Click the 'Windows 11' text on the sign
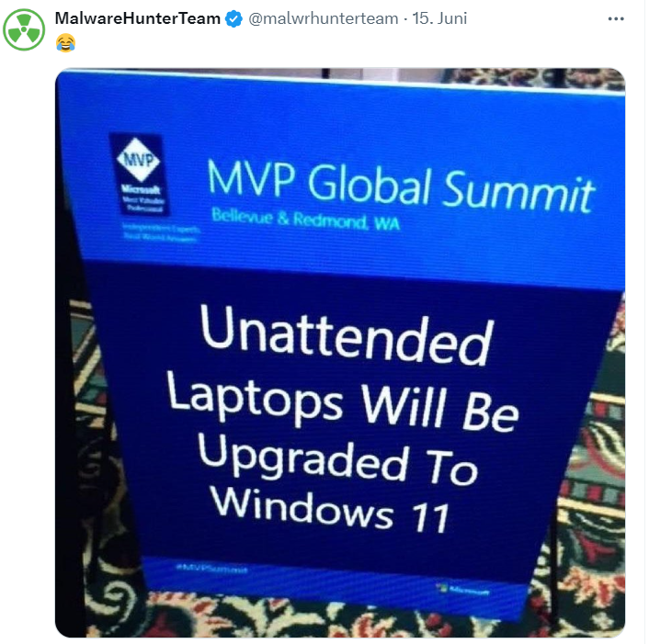 coord(330,510)
